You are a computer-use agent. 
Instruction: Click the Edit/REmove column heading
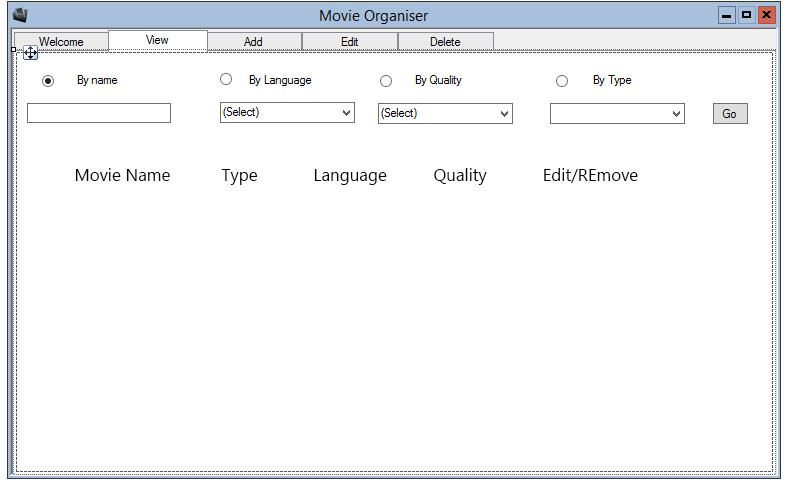[590, 175]
